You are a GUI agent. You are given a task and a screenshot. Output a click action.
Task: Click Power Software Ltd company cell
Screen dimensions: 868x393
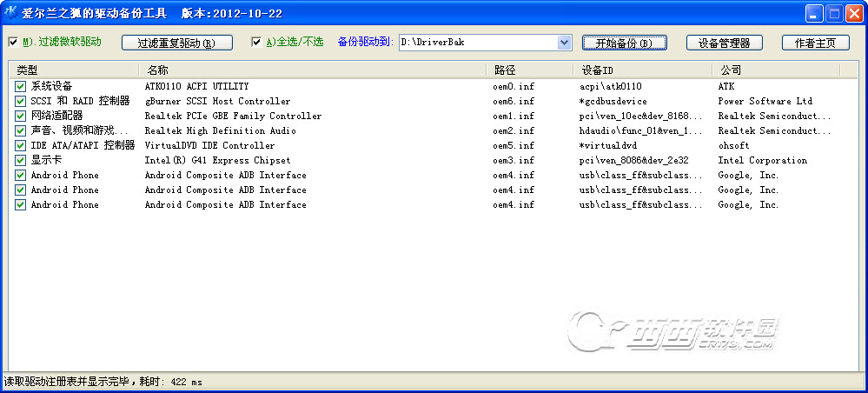[765, 102]
